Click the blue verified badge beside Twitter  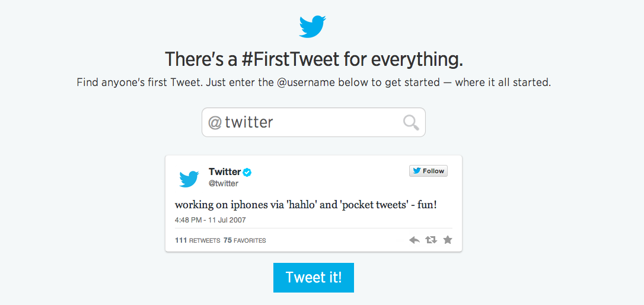pos(247,172)
